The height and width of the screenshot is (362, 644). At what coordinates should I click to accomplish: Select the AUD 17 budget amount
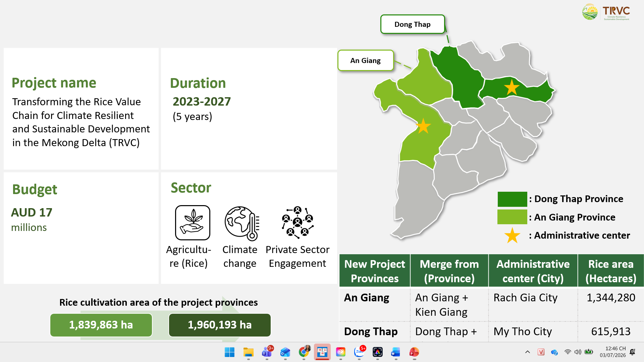pyautogui.click(x=32, y=213)
